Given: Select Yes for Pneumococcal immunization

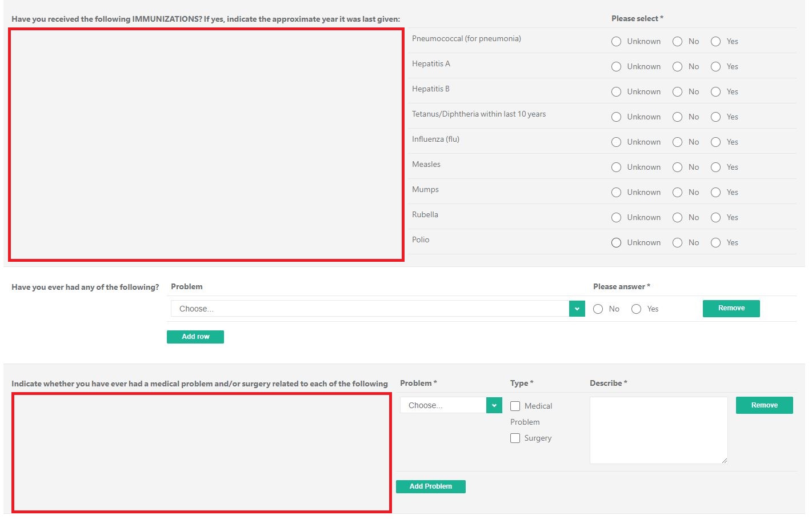Looking at the screenshot, I should [x=715, y=41].
